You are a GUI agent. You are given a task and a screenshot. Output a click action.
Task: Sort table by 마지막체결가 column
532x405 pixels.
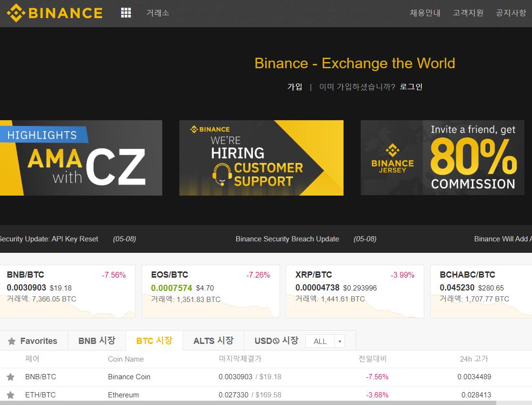[x=240, y=359]
